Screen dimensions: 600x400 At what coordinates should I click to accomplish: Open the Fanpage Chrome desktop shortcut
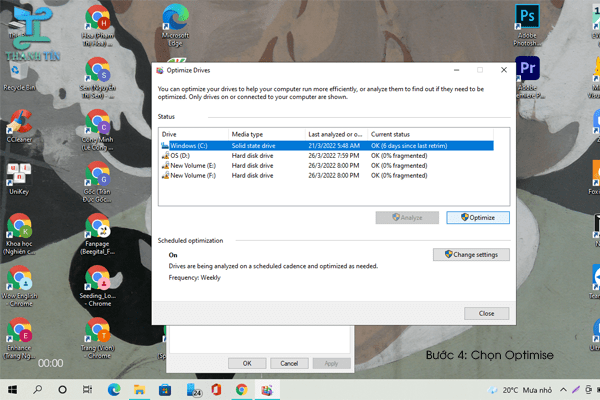pyautogui.click(x=97, y=228)
